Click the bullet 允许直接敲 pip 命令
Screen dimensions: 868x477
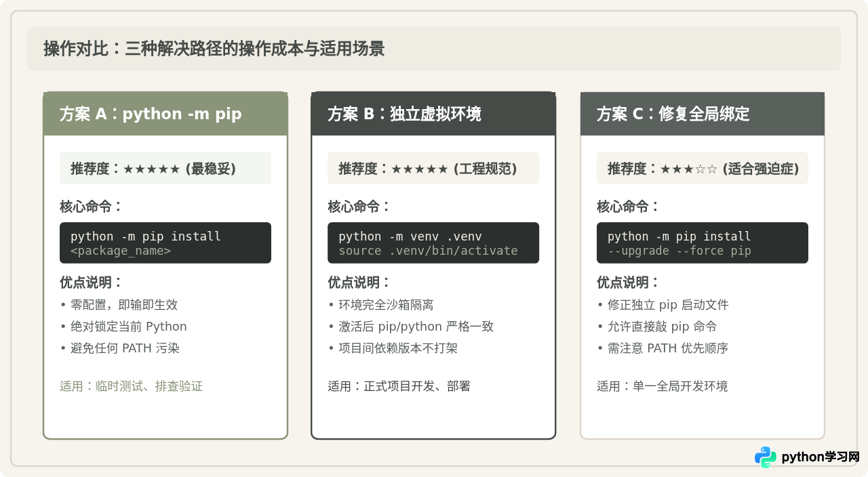pos(657,327)
